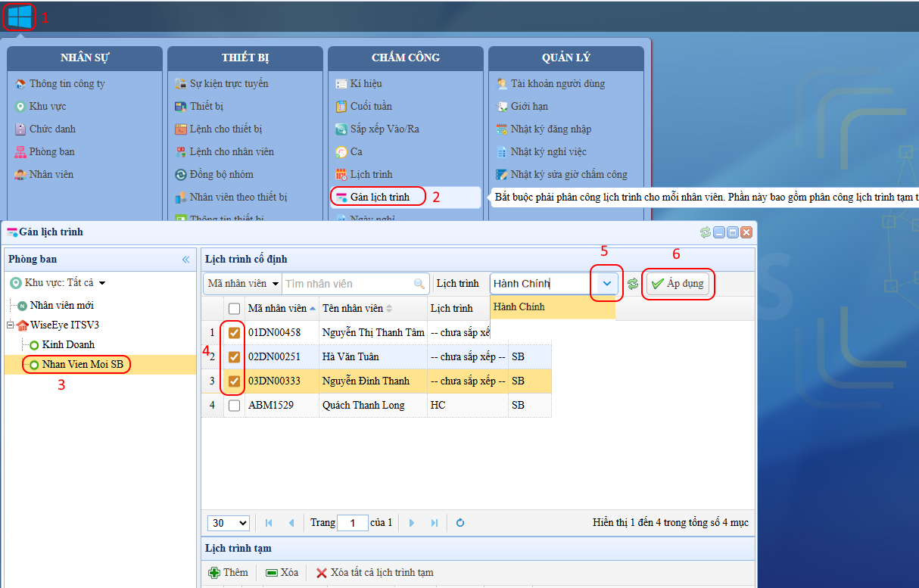Screen dimensions: 919x588
Task: Open Thông tin công ty
Action: pyautogui.click(x=60, y=83)
